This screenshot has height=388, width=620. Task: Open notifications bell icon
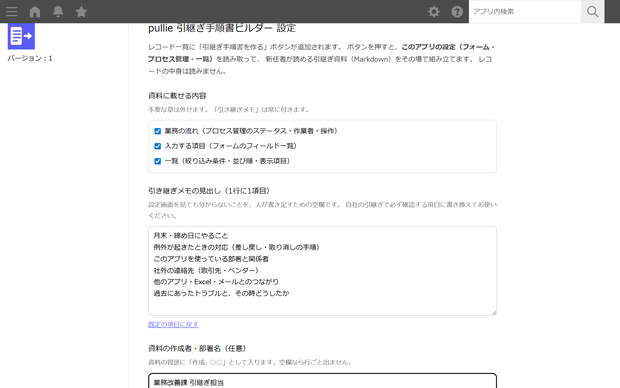pyautogui.click(x=58, y=11)
